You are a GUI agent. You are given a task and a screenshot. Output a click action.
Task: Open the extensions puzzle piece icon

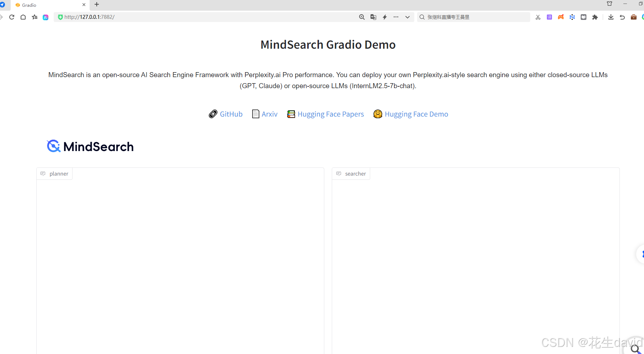tap(595, 17)
